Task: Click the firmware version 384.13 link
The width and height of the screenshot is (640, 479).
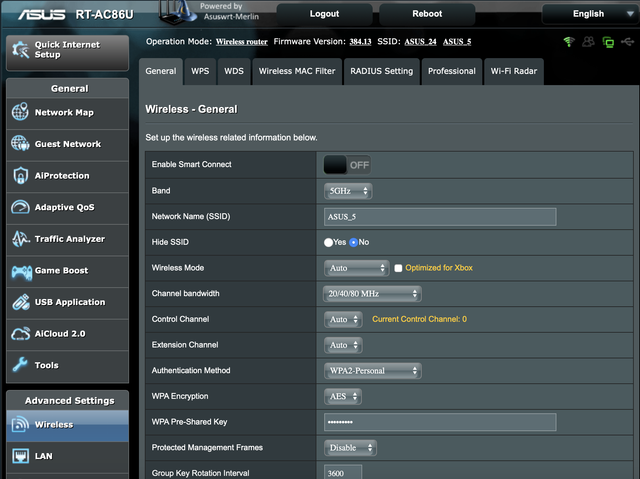Action: 360,42
